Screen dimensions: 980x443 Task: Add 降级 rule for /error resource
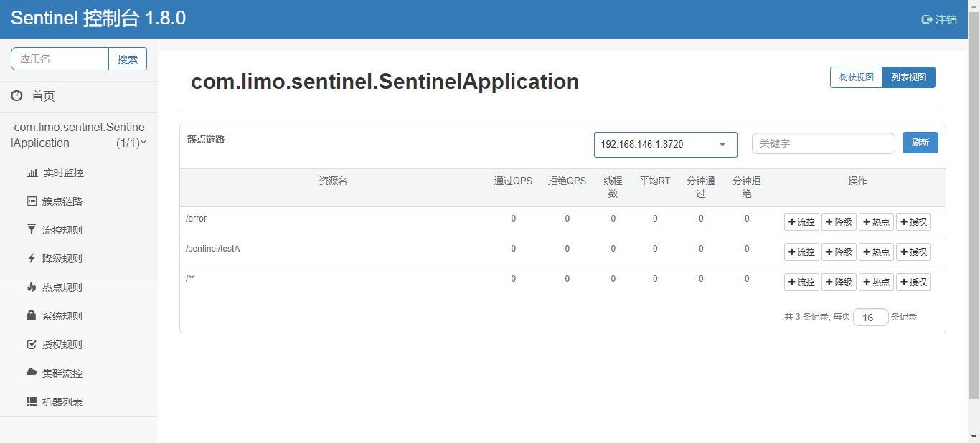click(839, 222)
